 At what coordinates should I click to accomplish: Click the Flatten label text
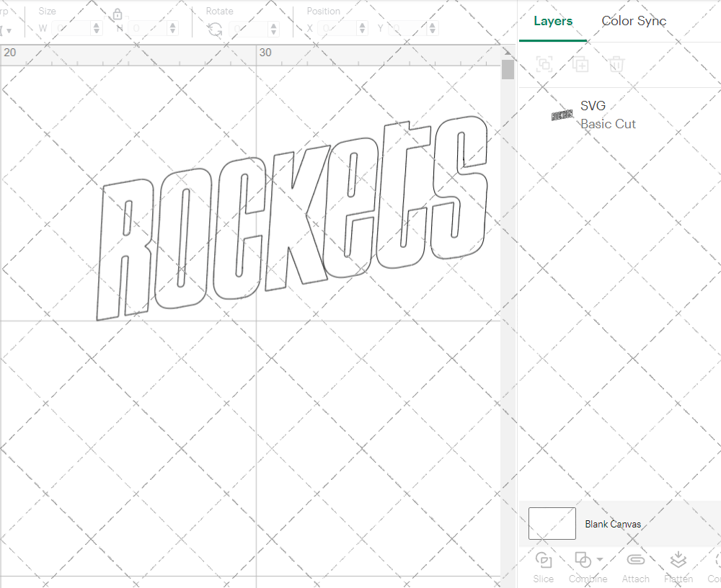tap(678, 579)
